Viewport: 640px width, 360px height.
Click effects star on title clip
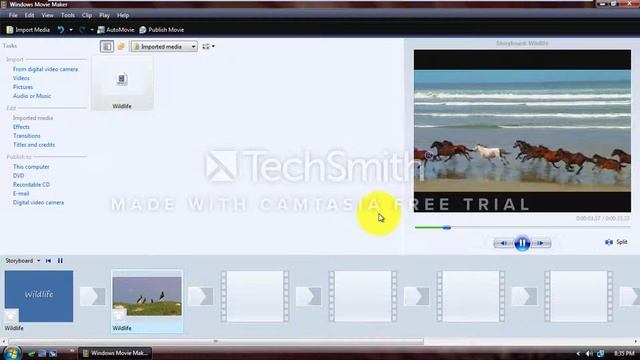(x=11, y=316)
